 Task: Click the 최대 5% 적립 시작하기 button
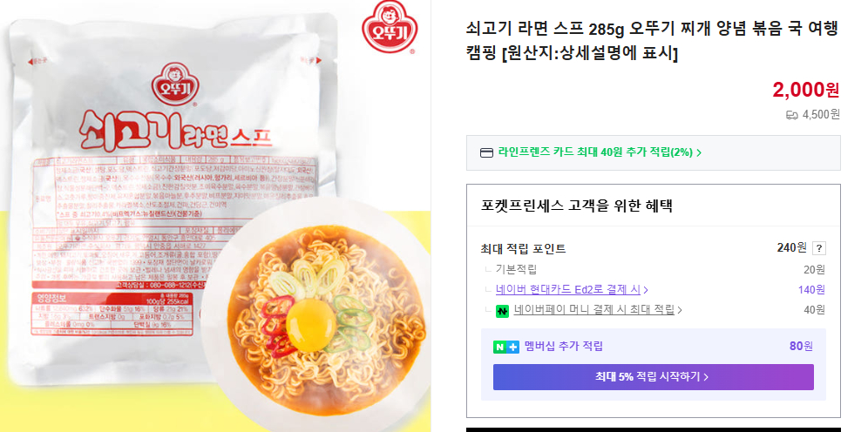click(x=654, y=377)
